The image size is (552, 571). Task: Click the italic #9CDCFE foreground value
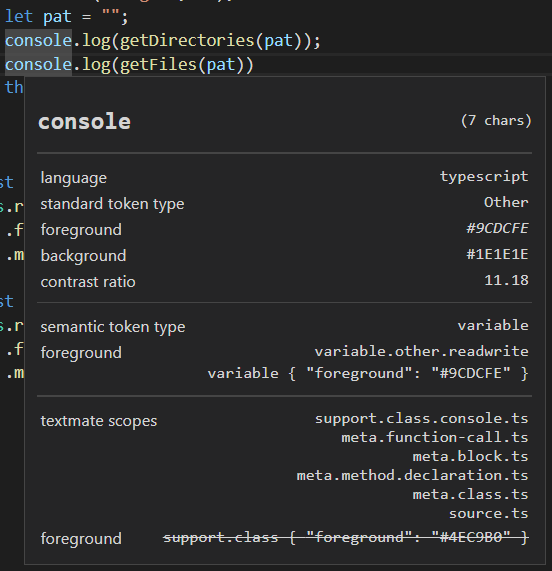(497, 228)
